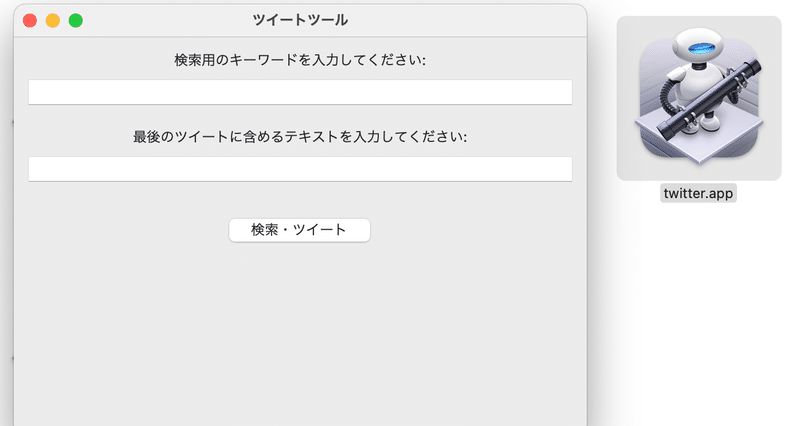Focus the last-tweet text input field

[x=300, y=169]
